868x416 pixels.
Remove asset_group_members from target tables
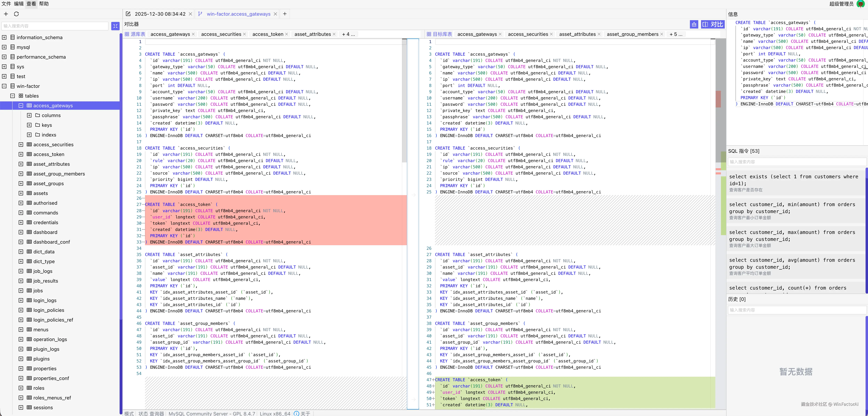coord(662,34)
